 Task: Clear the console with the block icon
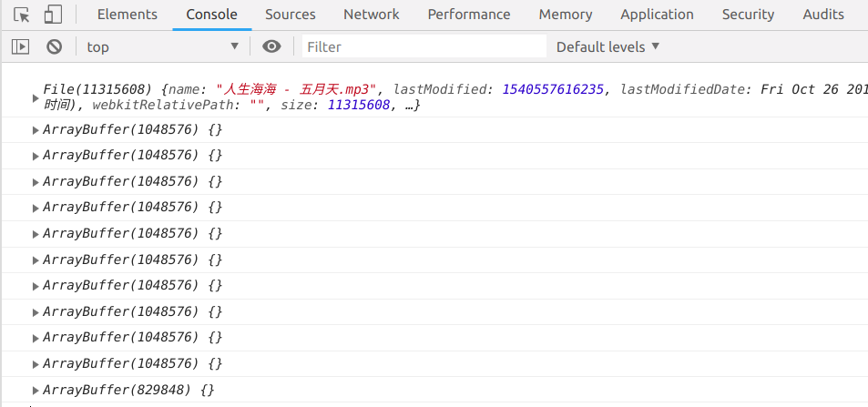click(55, 46)
